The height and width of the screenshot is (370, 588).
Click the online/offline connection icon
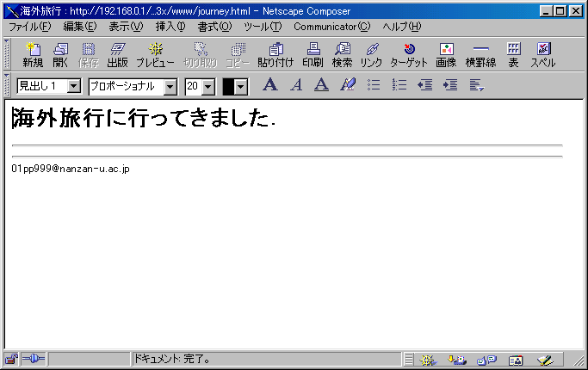pos(34,359)
